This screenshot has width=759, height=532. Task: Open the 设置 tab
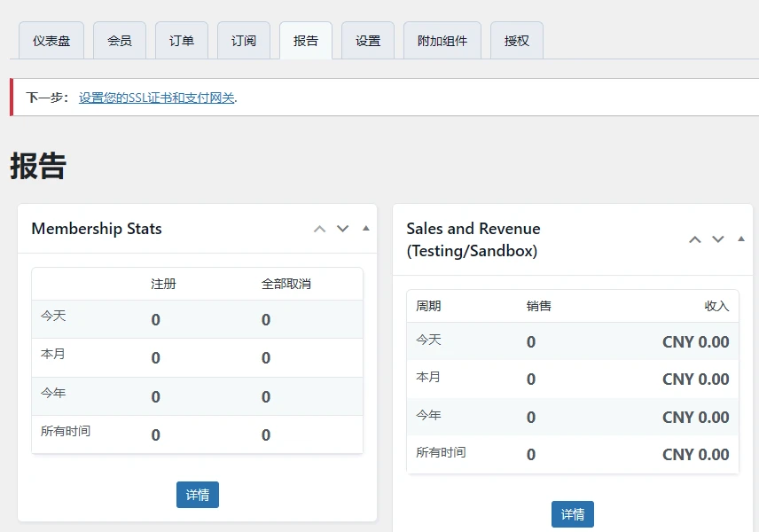[x=367, y=39]
